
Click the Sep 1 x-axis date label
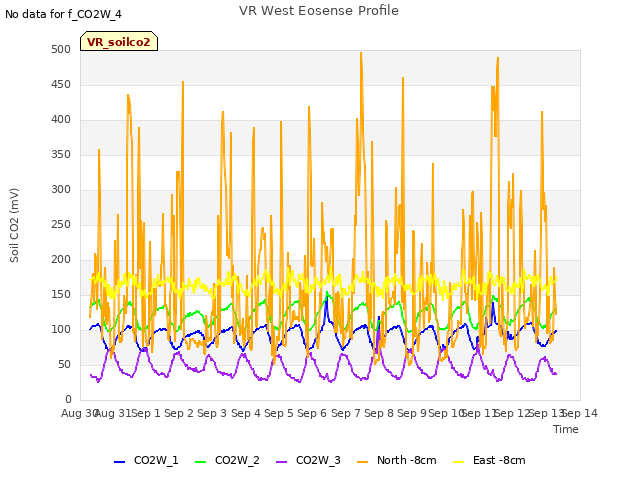click(x=146, y=413)
